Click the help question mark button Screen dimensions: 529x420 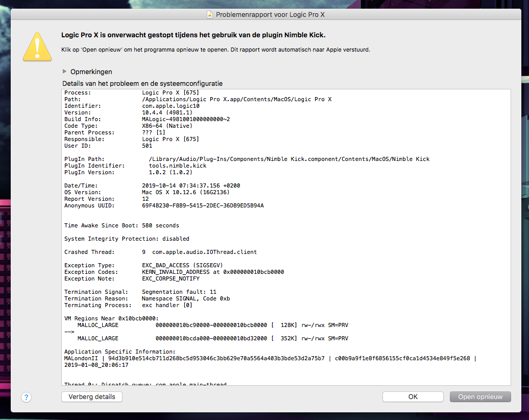click(27, 397)
